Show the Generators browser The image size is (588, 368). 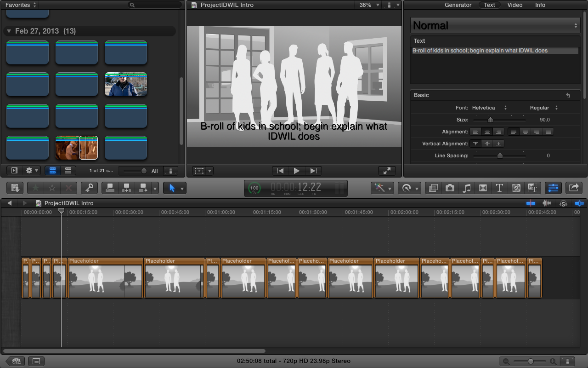point(516,188)
